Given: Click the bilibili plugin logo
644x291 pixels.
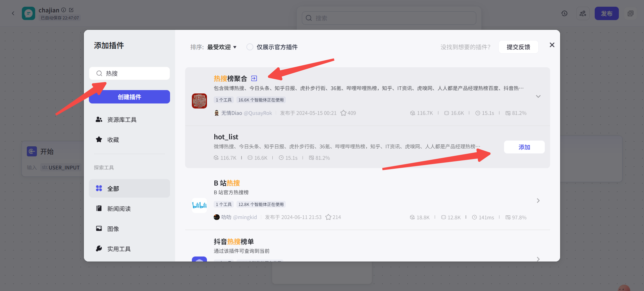Looking at the screenshot, I should [199, 205].
